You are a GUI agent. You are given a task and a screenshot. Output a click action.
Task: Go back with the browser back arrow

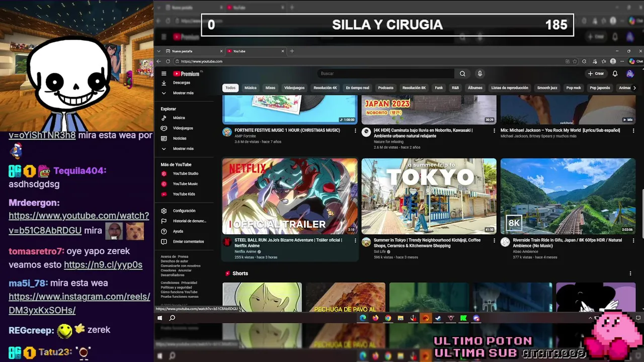[159, 61]
